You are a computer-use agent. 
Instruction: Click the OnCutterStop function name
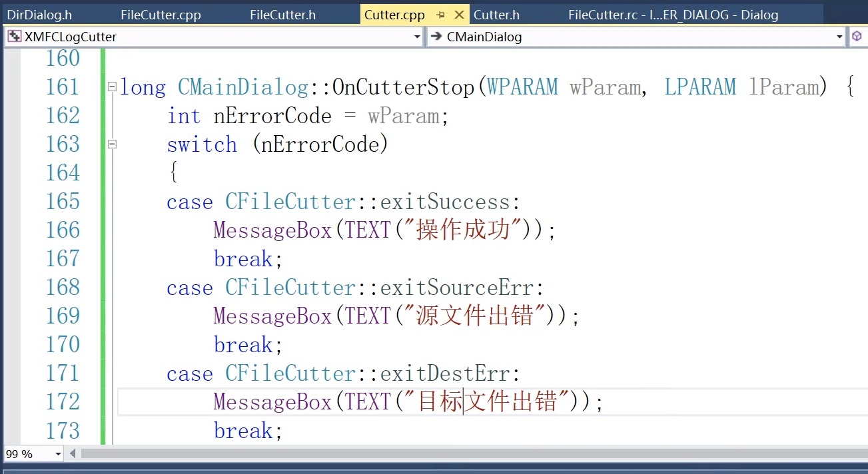404,87
